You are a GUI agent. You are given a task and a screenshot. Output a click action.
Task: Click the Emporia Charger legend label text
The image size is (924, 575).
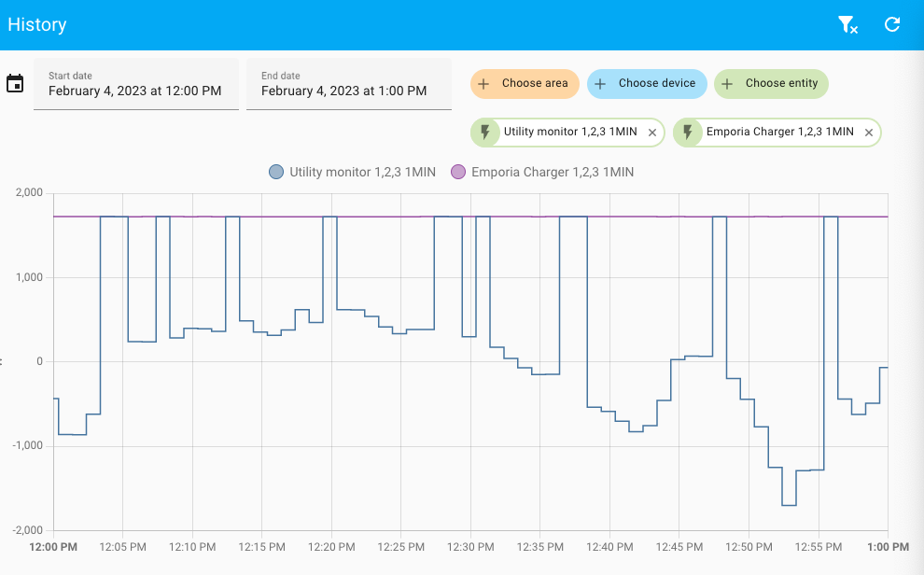point(553,172)
